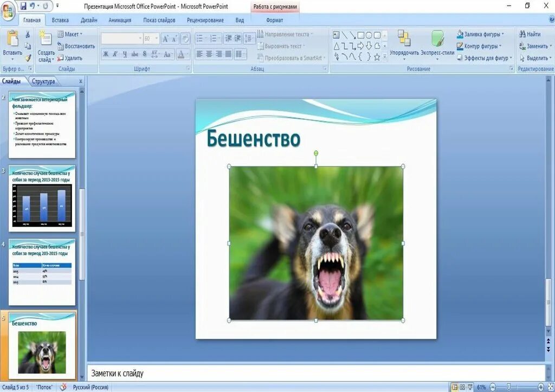Activate the Format Painter brush

pos(28,57)
